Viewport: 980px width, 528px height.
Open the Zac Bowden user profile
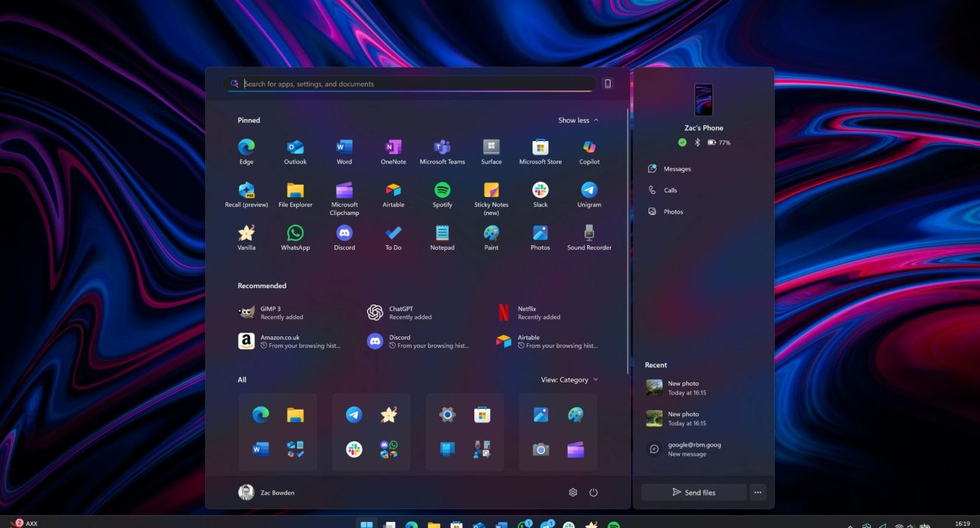[x=267, y=493]
